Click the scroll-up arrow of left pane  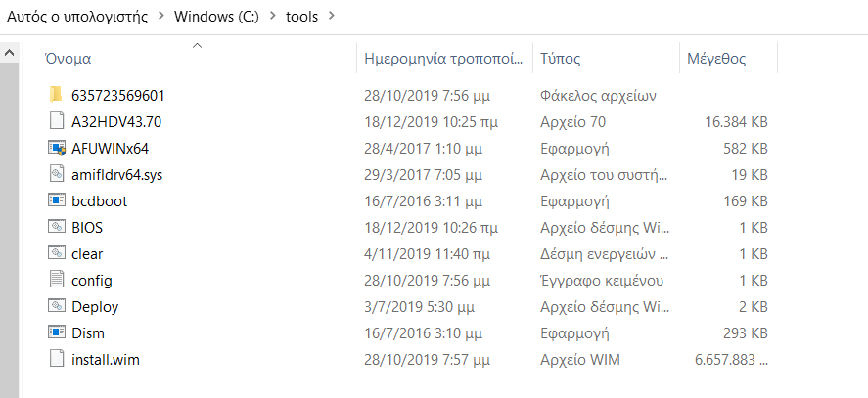tap(10, 53)
